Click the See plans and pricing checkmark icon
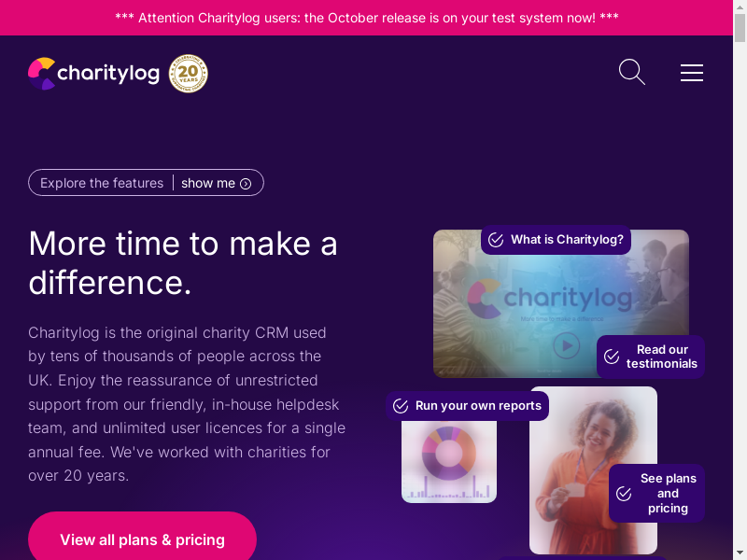Screen dimensions: 747x560 (x=624, y=494)
